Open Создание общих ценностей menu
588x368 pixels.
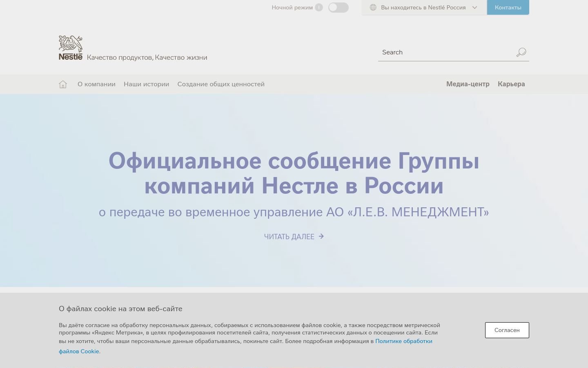221,84
